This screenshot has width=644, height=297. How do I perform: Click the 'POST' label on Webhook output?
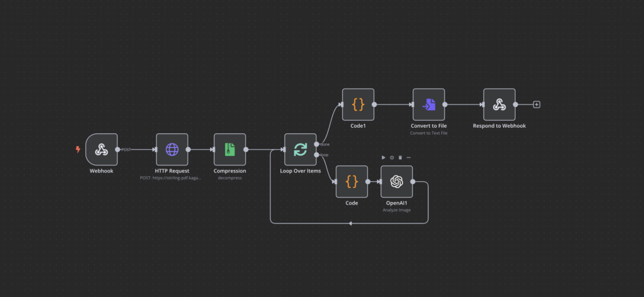(x=126, y=150)
